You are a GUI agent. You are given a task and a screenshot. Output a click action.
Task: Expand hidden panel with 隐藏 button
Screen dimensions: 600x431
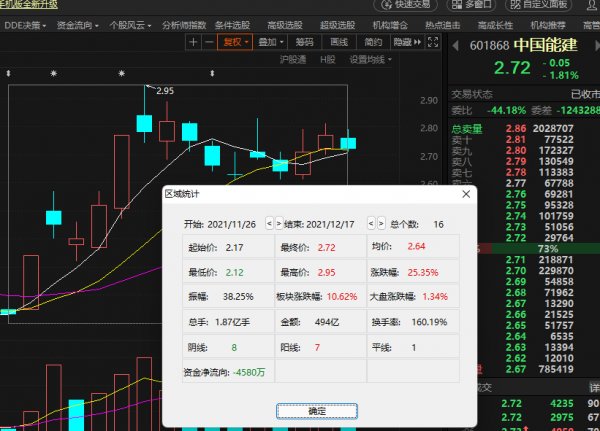point(407,42)
